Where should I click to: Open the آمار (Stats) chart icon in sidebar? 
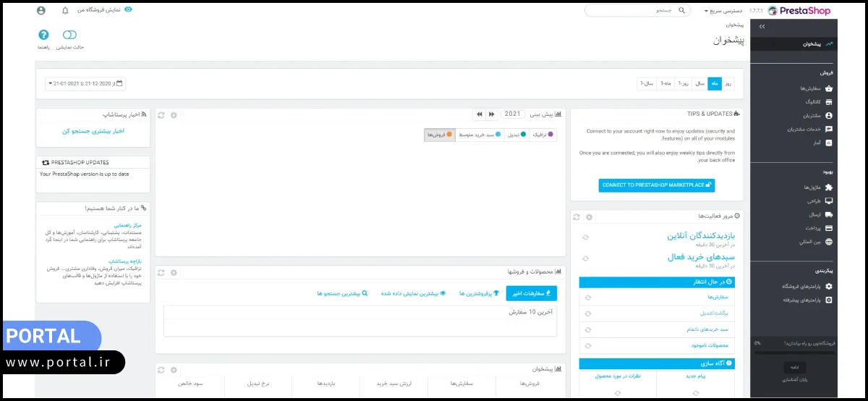click(x=829, y=143)
